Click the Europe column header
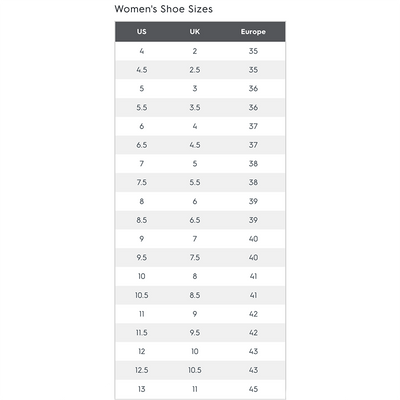 coord(253,32)
